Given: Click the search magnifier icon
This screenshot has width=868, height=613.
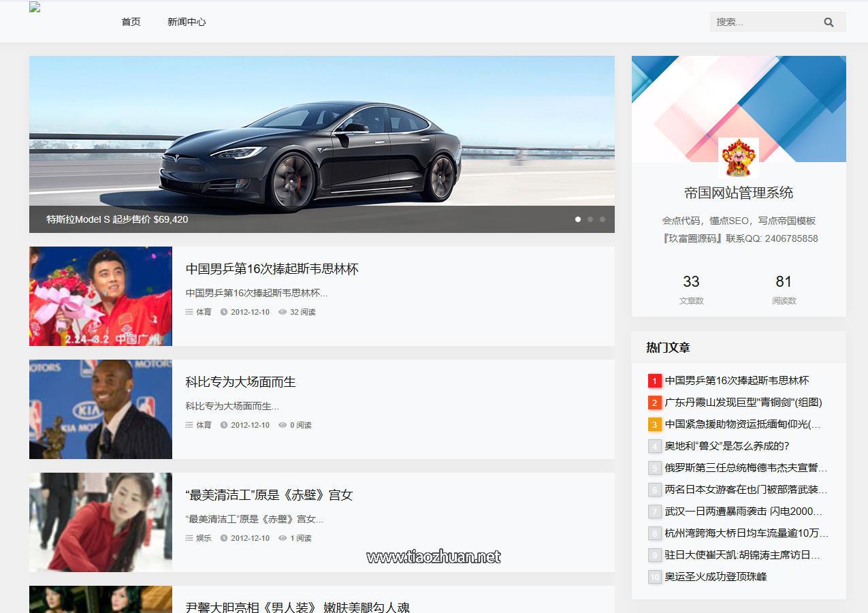Looking at the screenshot, I should tap(829, 22).
